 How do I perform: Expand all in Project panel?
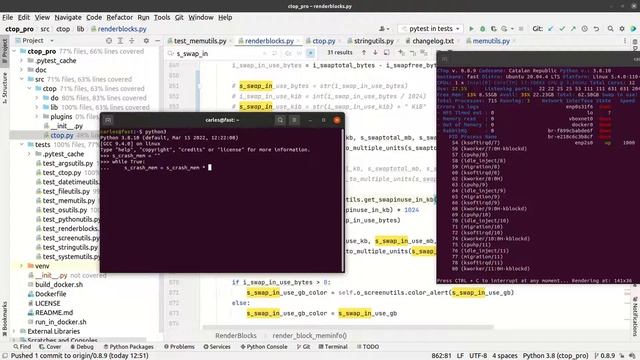pyautogui.click(x=120, y=40)
